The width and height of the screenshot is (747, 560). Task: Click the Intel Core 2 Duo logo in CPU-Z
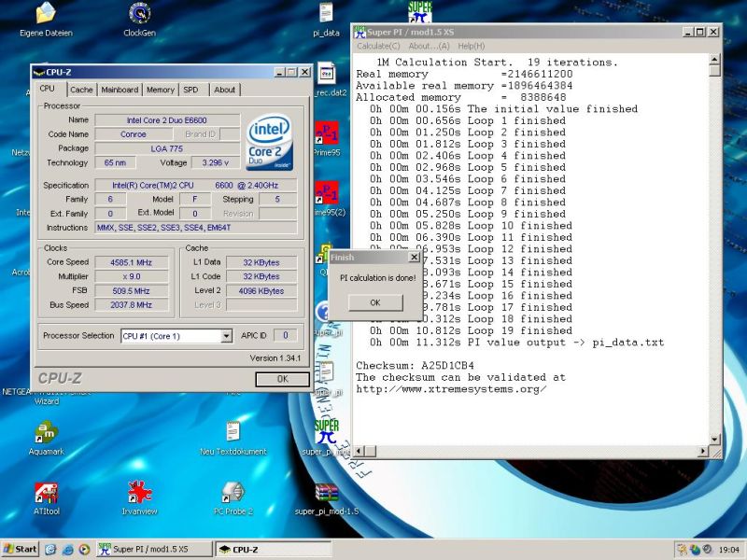click(269, 142)
